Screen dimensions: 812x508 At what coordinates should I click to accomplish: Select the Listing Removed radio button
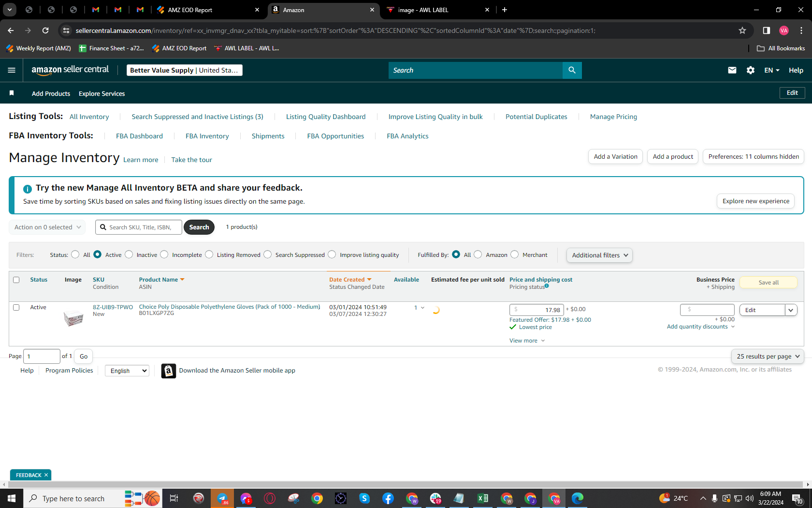209,254
